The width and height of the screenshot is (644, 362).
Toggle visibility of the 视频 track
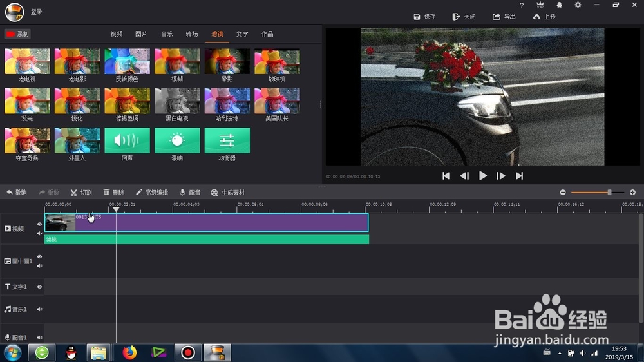coord(39,224)
